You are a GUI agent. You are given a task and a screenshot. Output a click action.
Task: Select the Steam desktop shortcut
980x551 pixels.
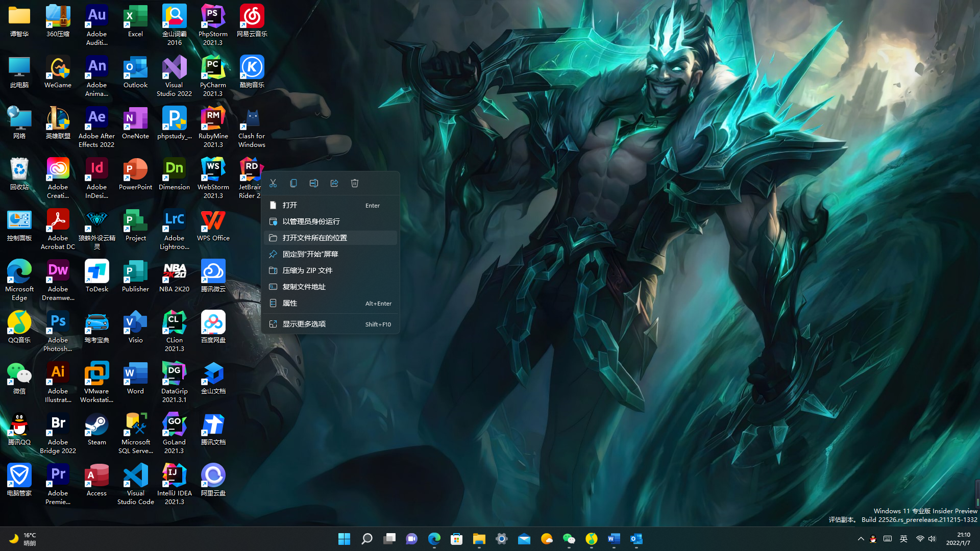coord(96,430)
